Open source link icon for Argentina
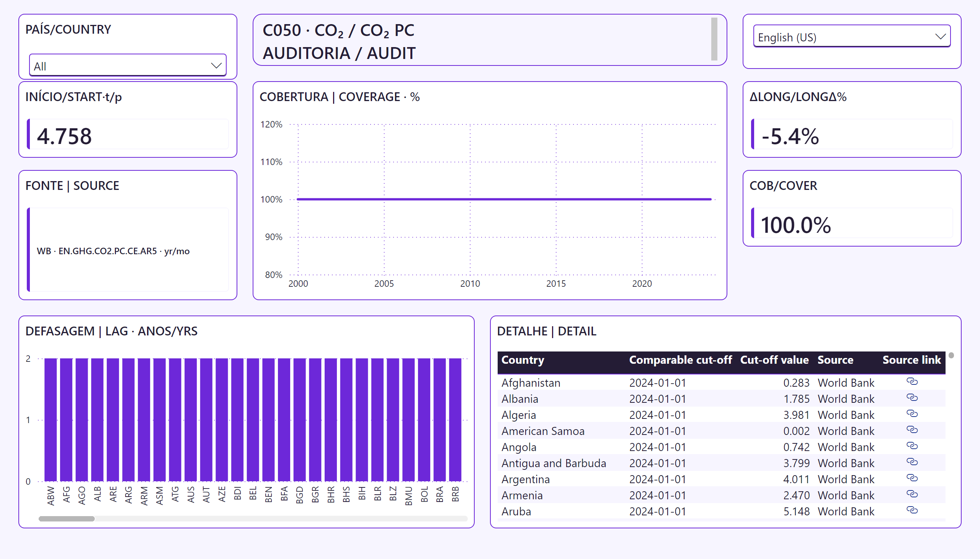Viewport: 980px width, 559px height. (912, 478)
